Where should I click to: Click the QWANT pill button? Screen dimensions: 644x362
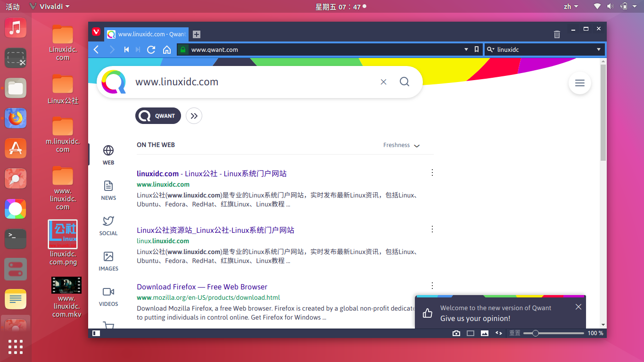pos(158,116)
